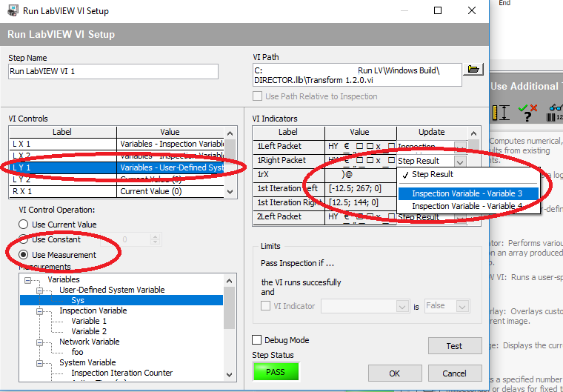Increase the Use Constant value stepper
Viewport: 563px width, 392px height.
click(x=155, y=237)
